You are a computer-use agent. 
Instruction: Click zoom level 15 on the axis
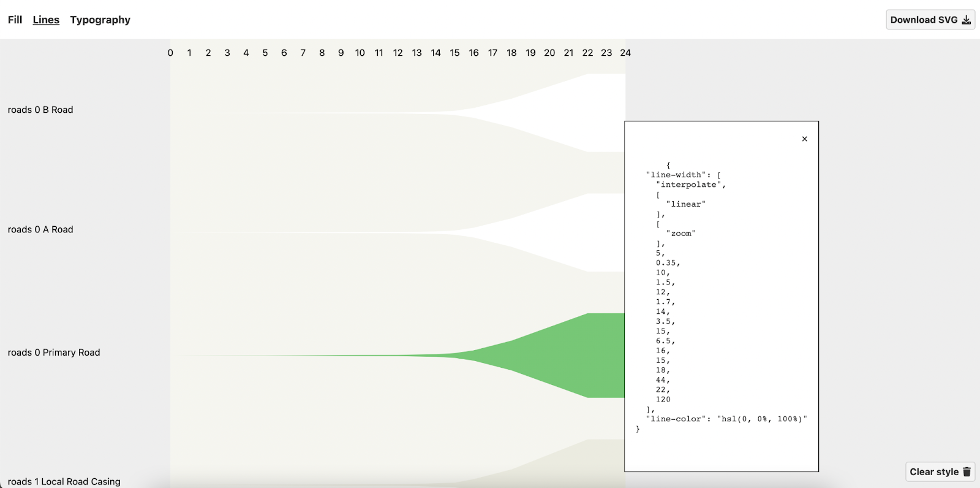[455, 53]
